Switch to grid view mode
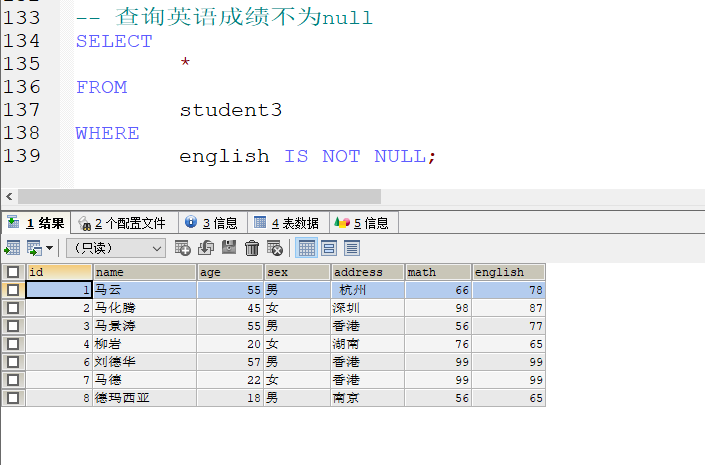 click(307, 248)
